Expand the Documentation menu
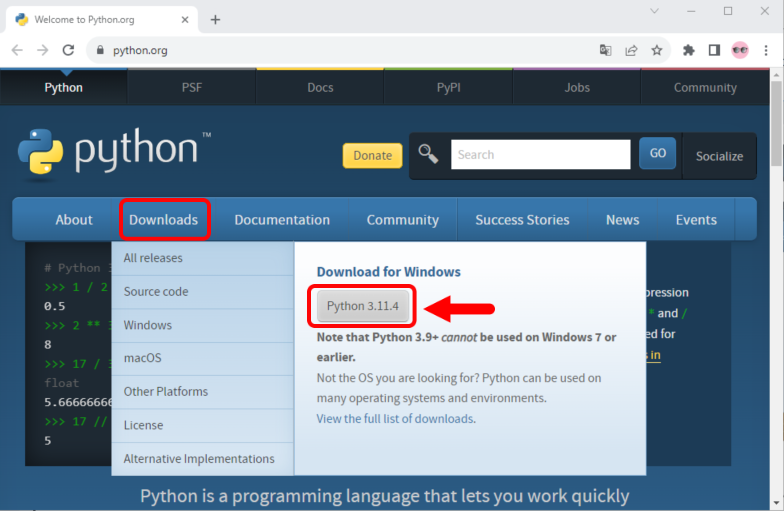Image resolution: width=784 pixels, height=511 pixels. click(x=282, y=220)
